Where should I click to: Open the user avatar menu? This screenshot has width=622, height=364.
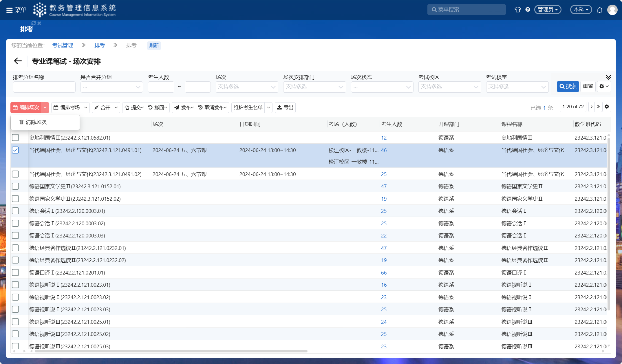(612, 10)
